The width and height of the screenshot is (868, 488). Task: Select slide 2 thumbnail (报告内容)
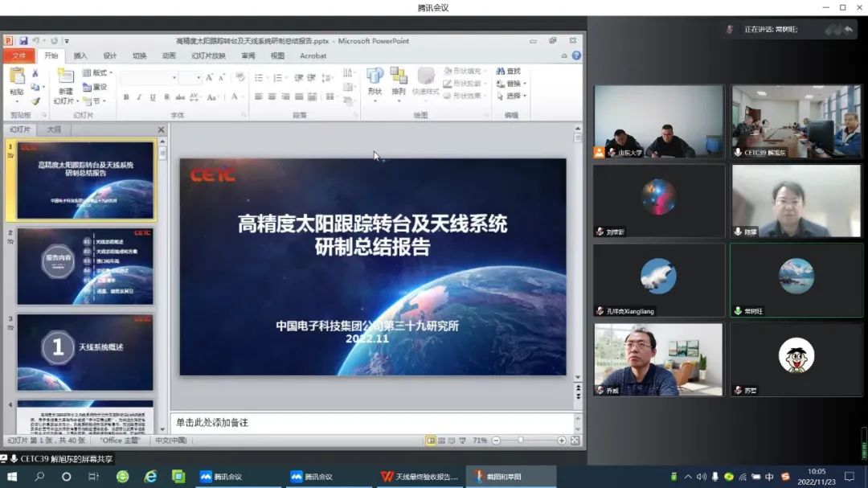pos(85,266)
